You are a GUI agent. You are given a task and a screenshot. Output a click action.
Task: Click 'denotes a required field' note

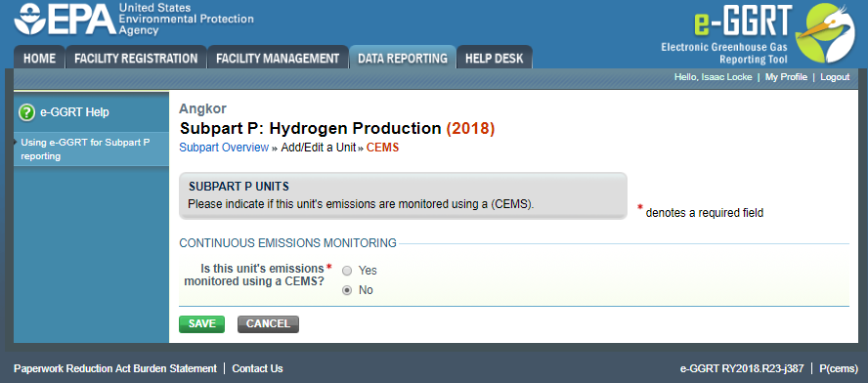click(x=705, y=213)
